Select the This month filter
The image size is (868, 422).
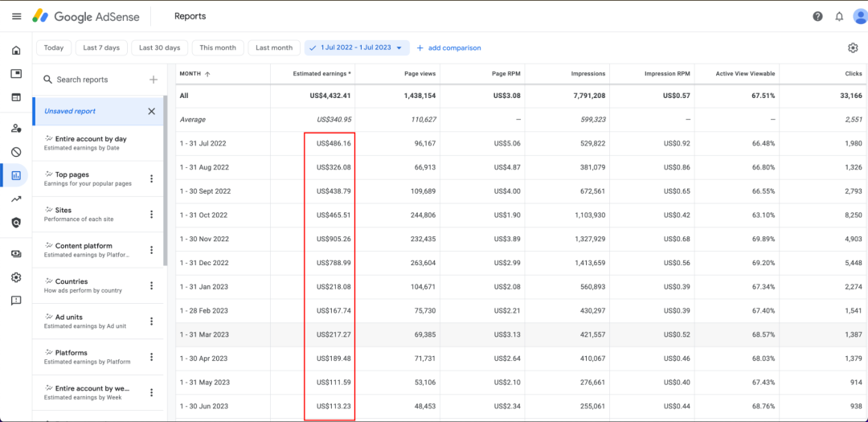click(218, 48)
